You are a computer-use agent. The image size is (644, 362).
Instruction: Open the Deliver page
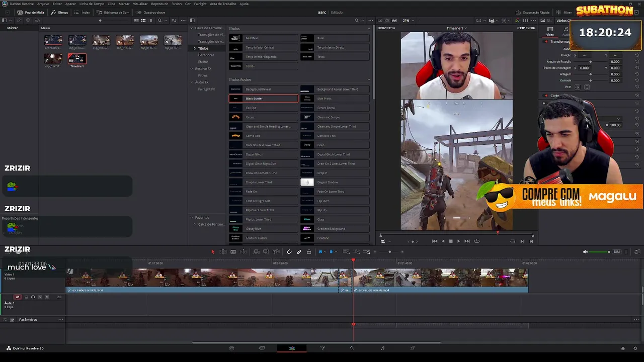click(x=413, y=348)
